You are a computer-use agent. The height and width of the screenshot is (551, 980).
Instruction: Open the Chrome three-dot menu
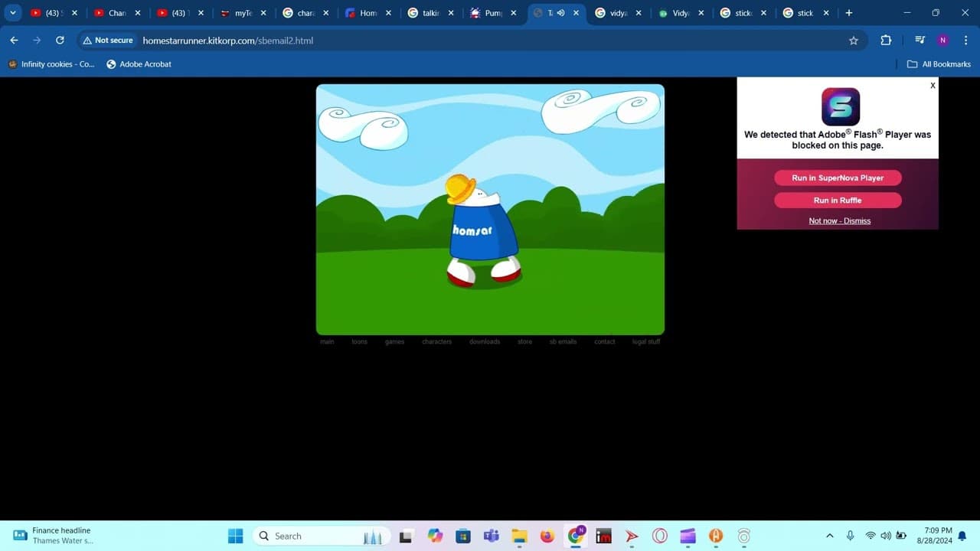tap(965, 41)
